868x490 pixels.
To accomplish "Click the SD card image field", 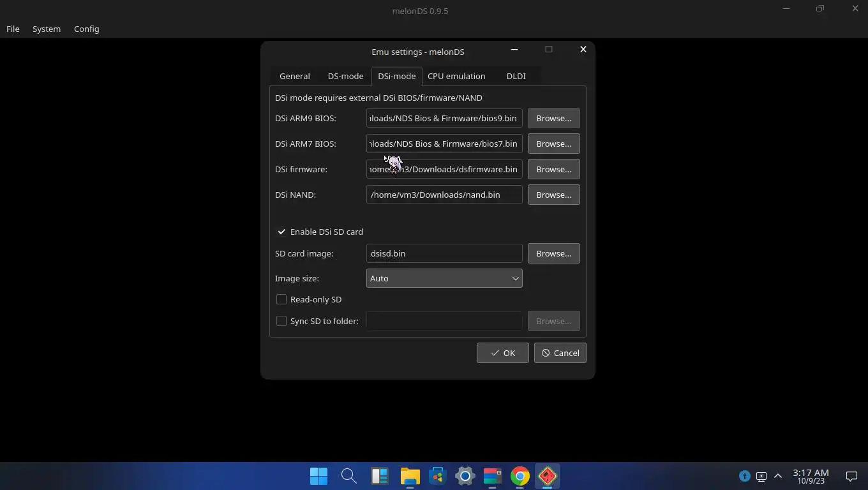I will [444, 253].
